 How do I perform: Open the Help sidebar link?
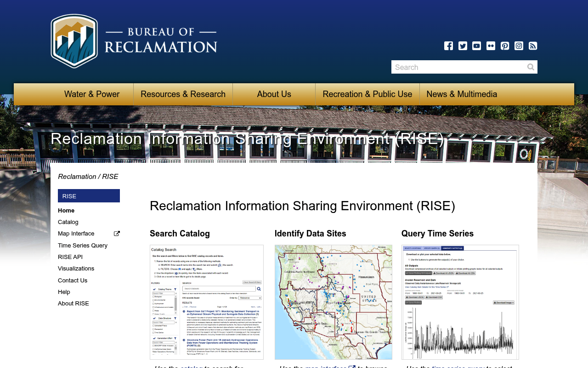pyautogui.click(x=64, y=292)
